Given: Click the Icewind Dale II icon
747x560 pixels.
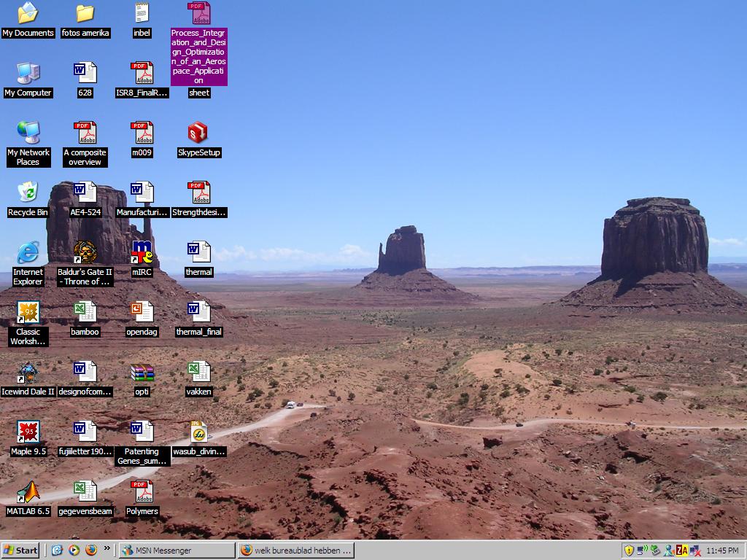Looking at the screenshot, I should pos(28,373).
